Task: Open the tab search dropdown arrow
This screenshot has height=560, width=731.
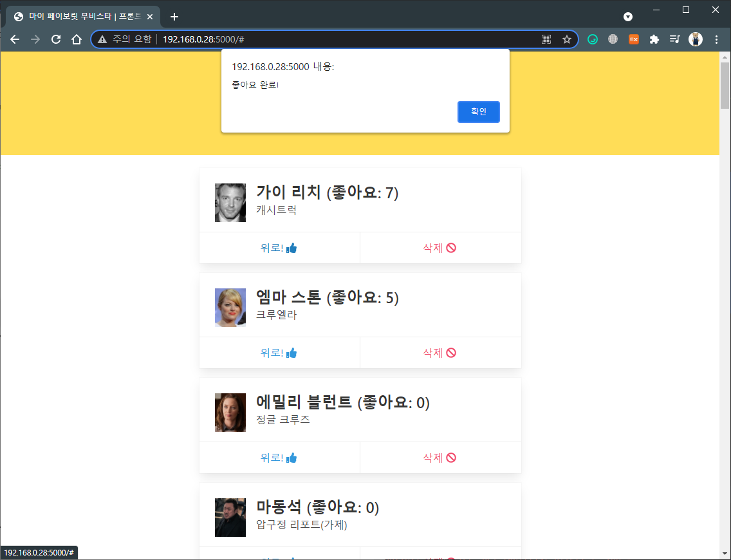Action: coord(628,17)
